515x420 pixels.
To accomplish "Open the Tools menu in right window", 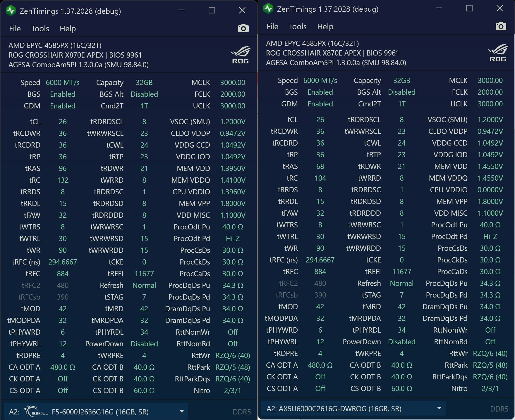I will click(x=298, y=27).
